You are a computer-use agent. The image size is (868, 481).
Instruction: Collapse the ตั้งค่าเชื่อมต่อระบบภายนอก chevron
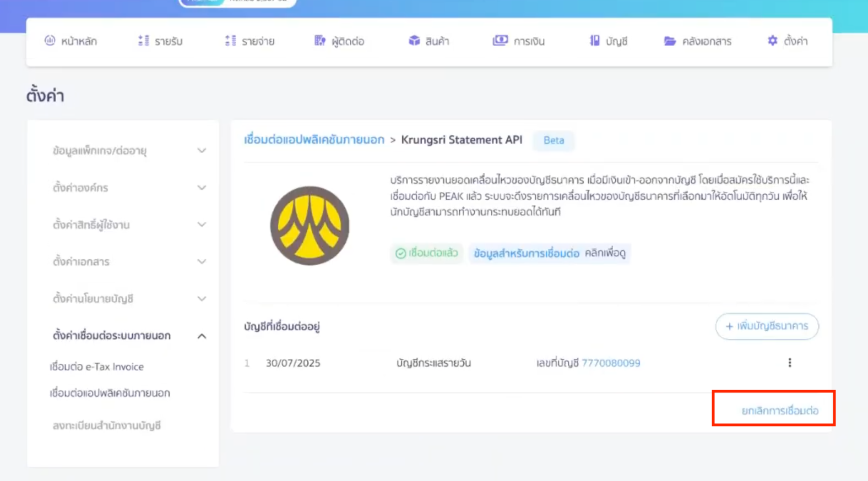click(202, 336)
